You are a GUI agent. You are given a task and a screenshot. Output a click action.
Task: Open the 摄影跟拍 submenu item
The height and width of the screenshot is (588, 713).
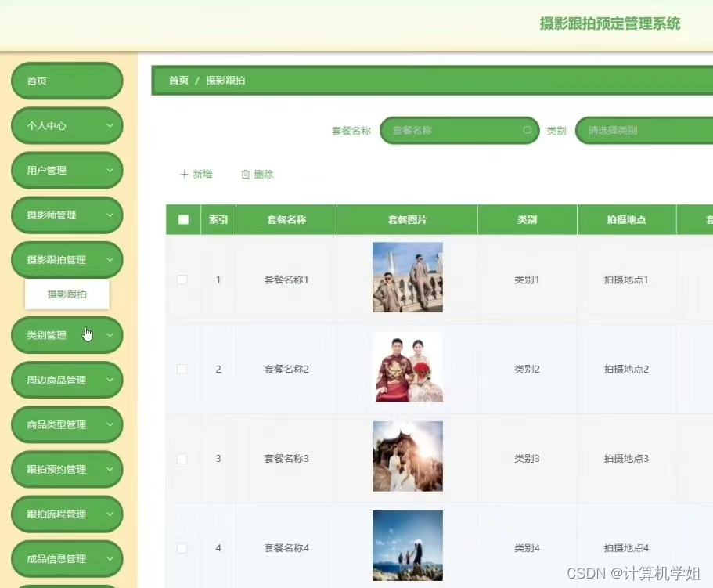[67, 294]
